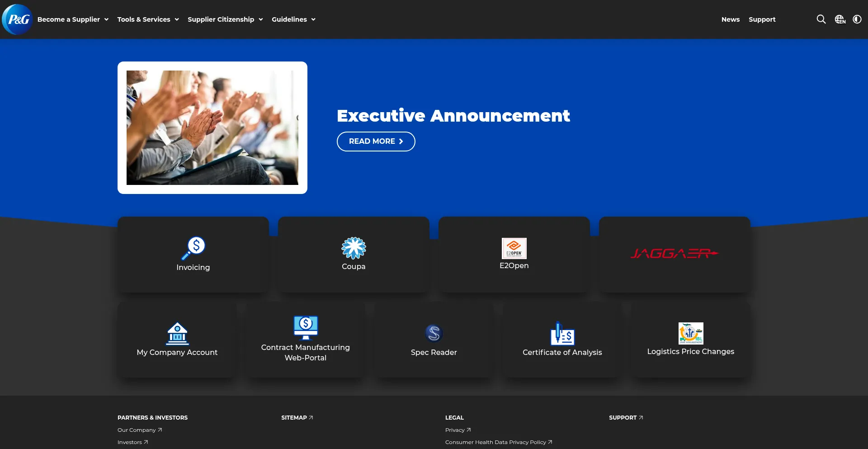
Task: Open My Company Account bank icon
Action: pyautogui.click(x=177, y=334)
